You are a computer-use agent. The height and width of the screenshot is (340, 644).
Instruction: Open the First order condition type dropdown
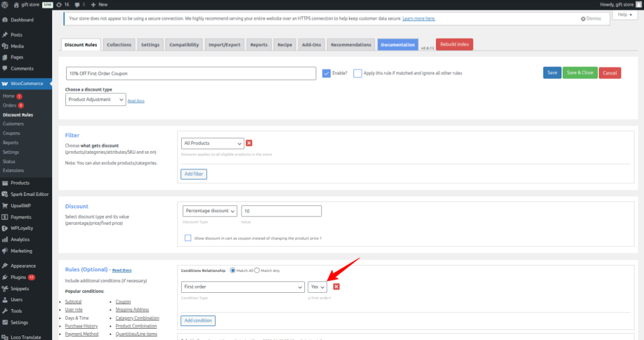click(x=243, y=287)
